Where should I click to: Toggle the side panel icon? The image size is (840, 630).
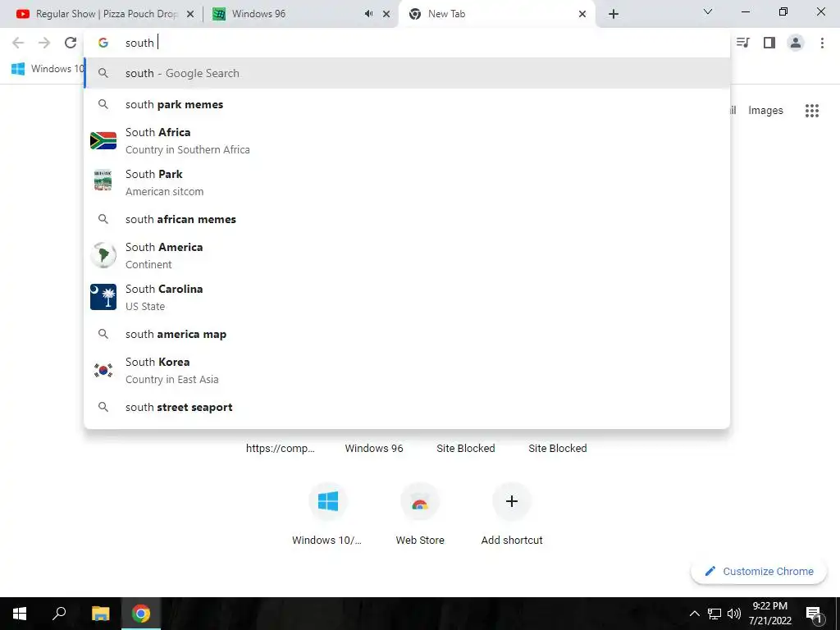click(769, 43)
